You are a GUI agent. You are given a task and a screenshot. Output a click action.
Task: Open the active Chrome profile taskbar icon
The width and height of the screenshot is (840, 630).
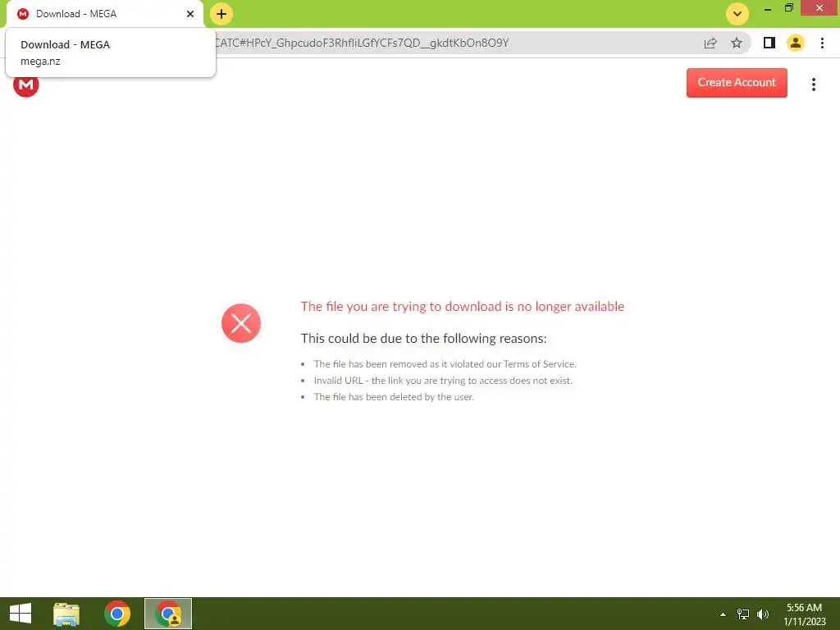pyautogui.click(x=168, y=614)
